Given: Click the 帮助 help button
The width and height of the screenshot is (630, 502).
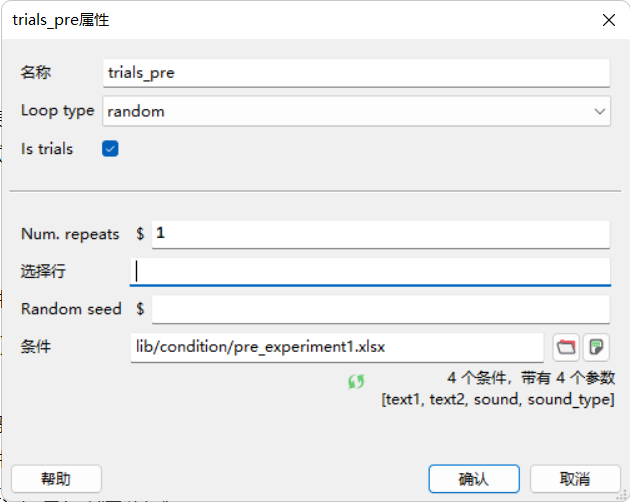Looking at the screenshot, I should (x=56, y=479).
